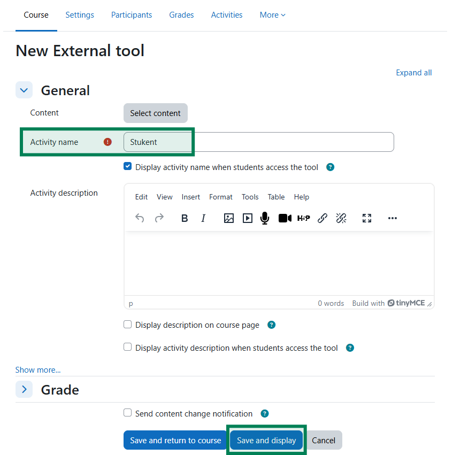Collapse the General section
Screen dimensions: 476x455
click(24, 90)
